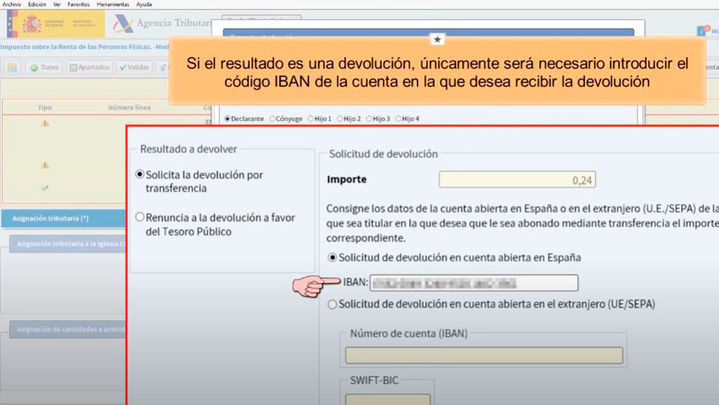
Task: Select Renuncia a la devolución option
Action: click(140, 216)
